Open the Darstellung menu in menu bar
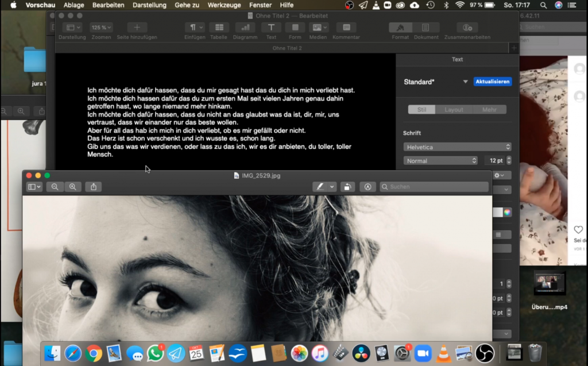 point(149,5)
